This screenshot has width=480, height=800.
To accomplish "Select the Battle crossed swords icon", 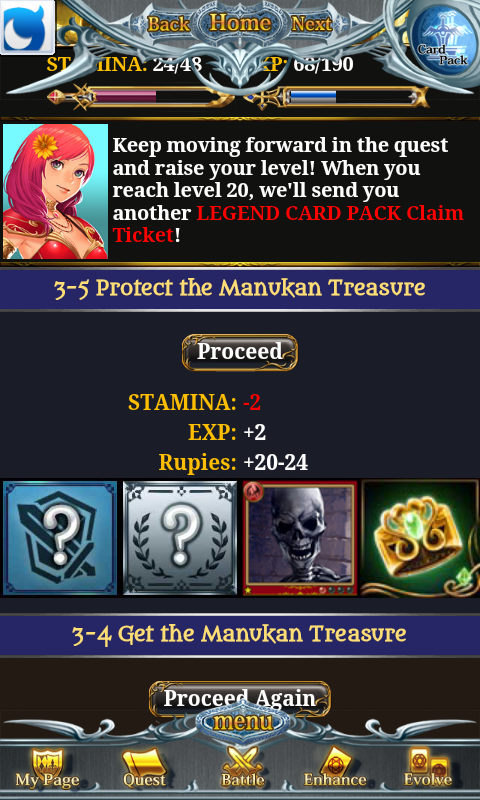I will pos(243,767).
